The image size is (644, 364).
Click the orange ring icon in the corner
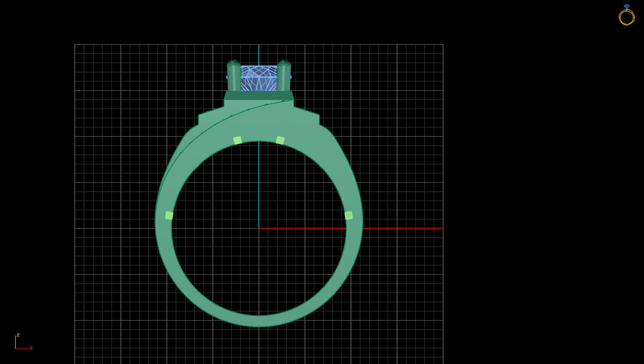pyautogui.click(x=627, y=15)
